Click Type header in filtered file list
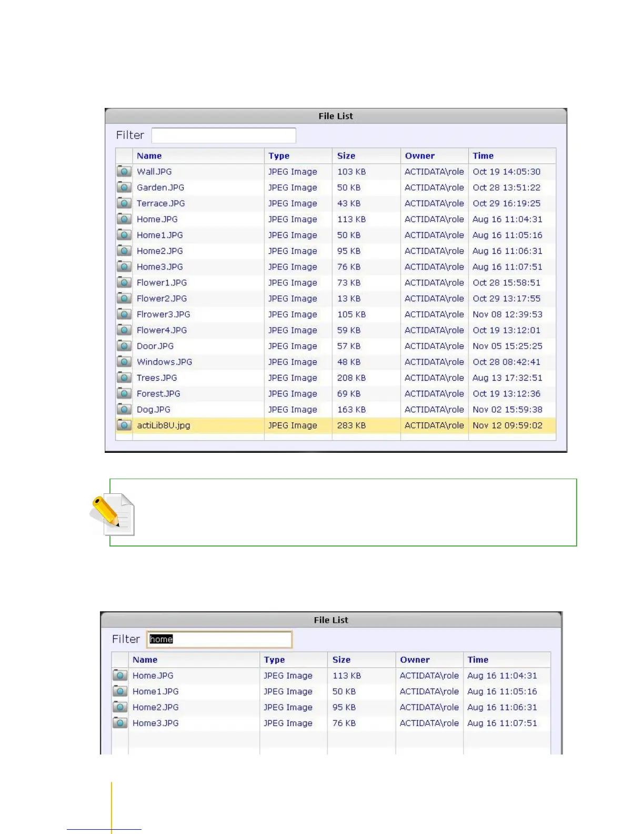 coord(274,660)
